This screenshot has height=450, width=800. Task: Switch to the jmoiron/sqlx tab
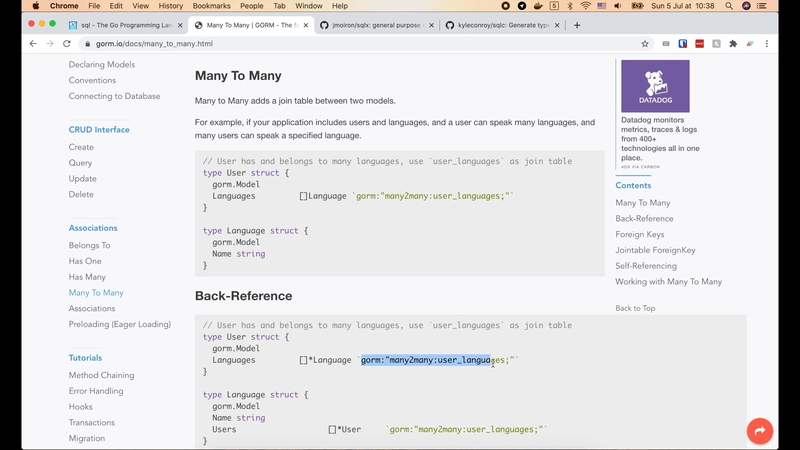375,25
